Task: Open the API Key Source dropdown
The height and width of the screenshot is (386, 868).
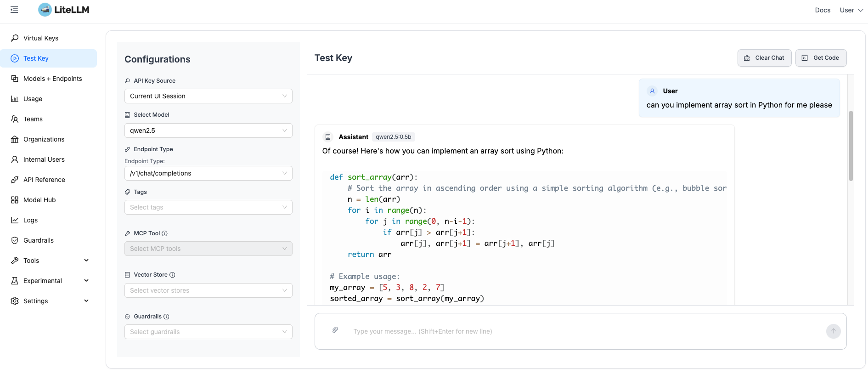Action: [x=208, y=96]
